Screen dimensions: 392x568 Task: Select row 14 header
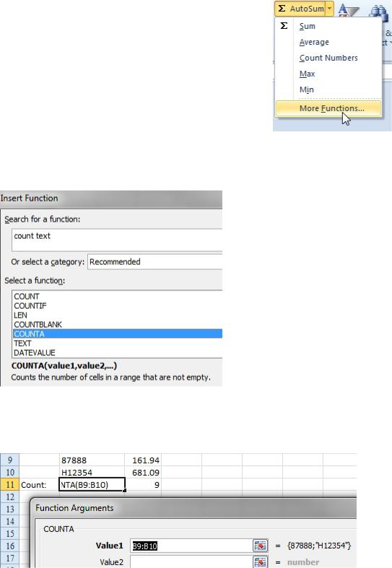point(9,522)
